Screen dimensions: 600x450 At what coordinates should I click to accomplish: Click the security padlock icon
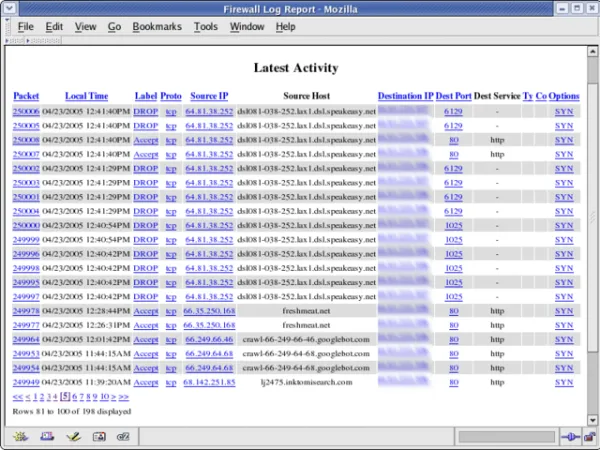click(590, 437)
